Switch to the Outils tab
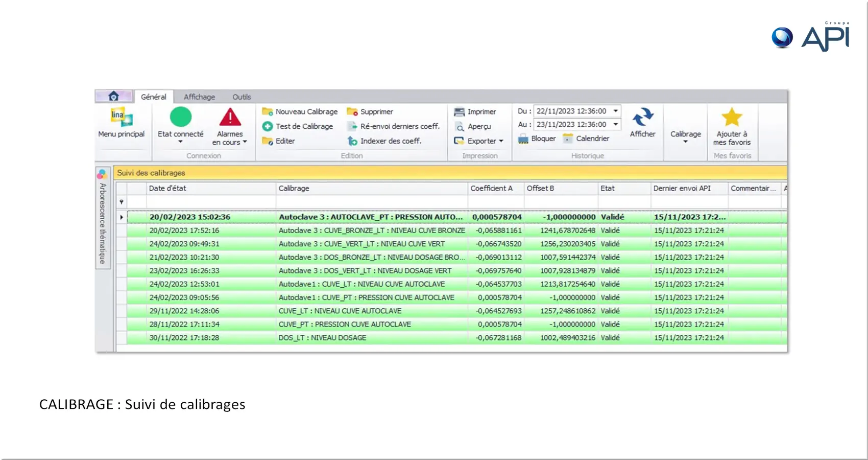This screenshot has width=868, height=460. (x=242, y=97)
